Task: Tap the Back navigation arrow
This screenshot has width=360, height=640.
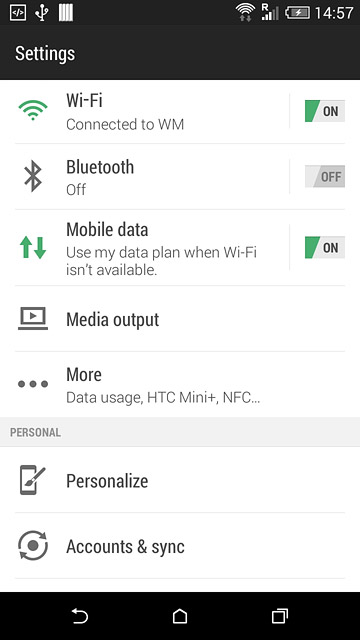Action: tap(80, 616)
